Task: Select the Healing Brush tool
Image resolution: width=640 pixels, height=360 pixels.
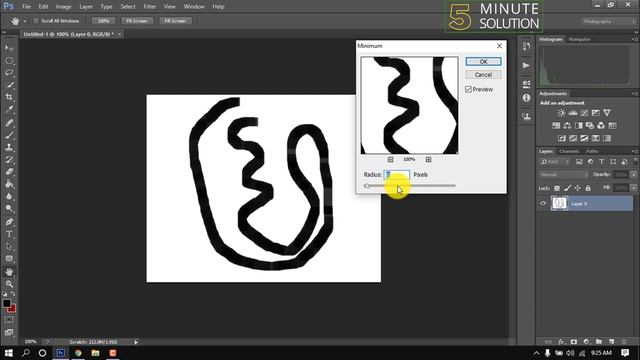Action: tap(9, 122)
